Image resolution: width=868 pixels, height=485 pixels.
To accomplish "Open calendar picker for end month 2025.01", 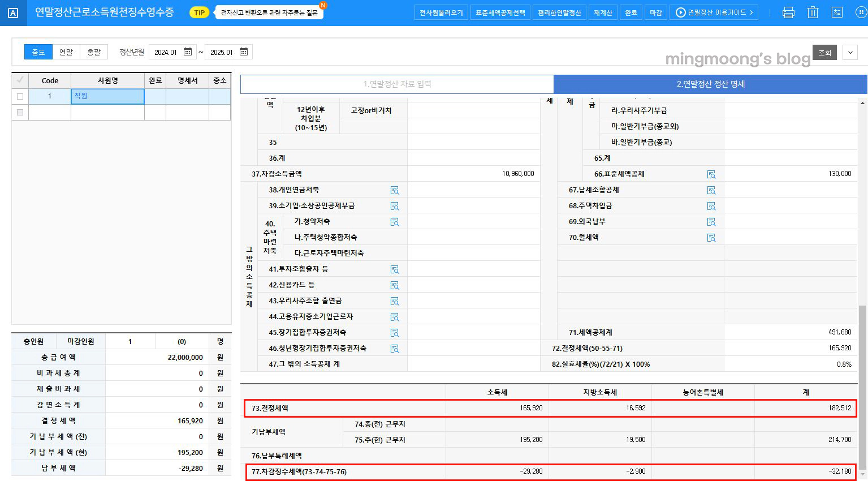I will tap(244, 52).
